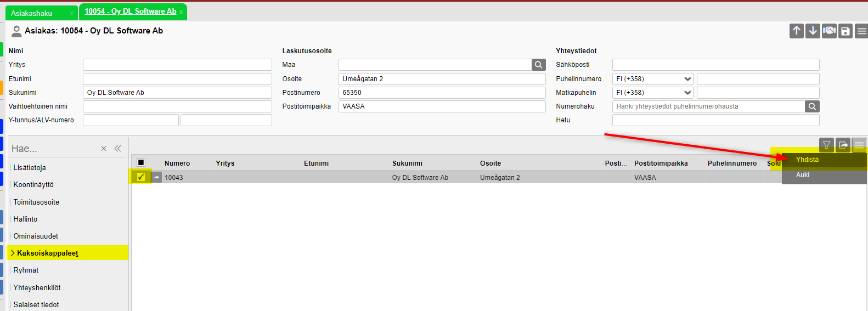The height and width of the screenshot is (311, 868).
Task: Switch to the Asiakashaku tab
Action: pyautogui.click(x=31, y=13)
